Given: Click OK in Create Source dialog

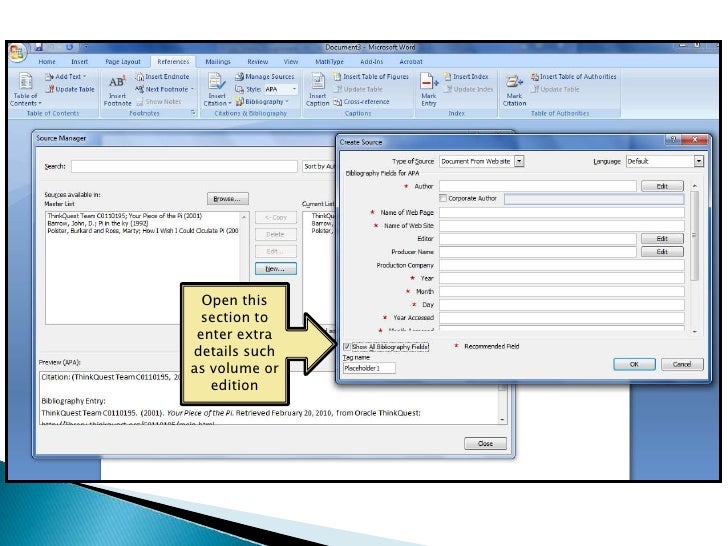Looking at the screenshot, I should 634,364.
